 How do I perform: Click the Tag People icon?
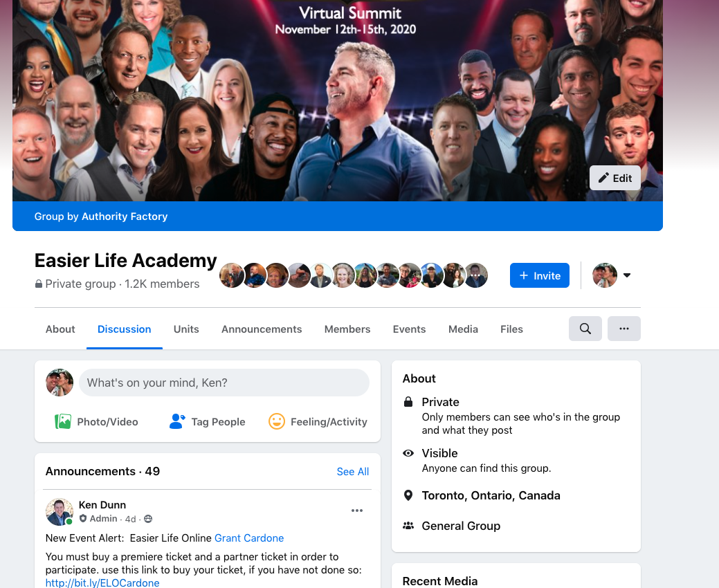177,421
